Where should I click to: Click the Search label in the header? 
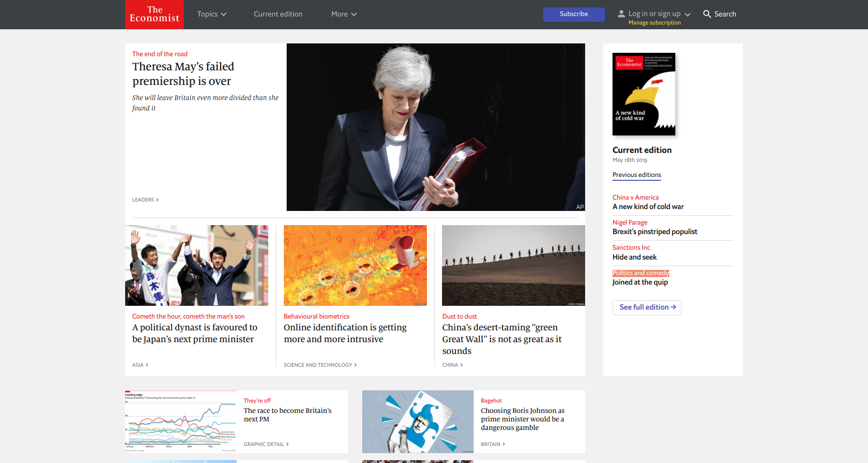tap(725, 14)
